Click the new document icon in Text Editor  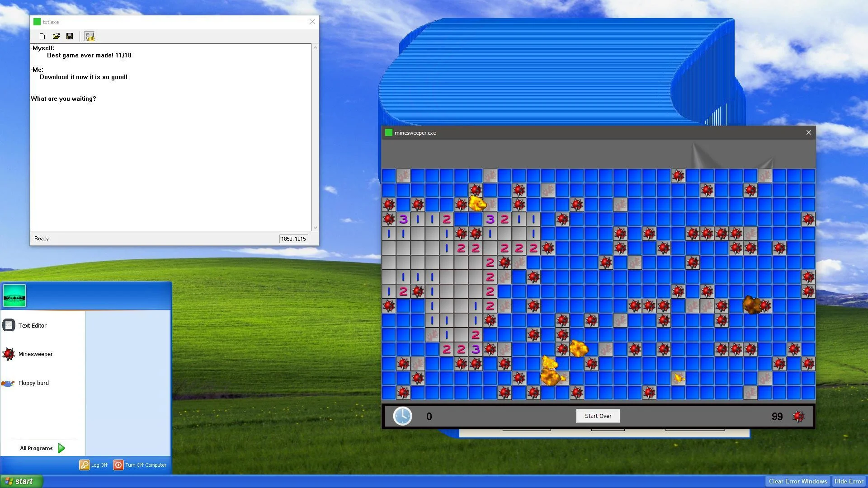(42, 36)
